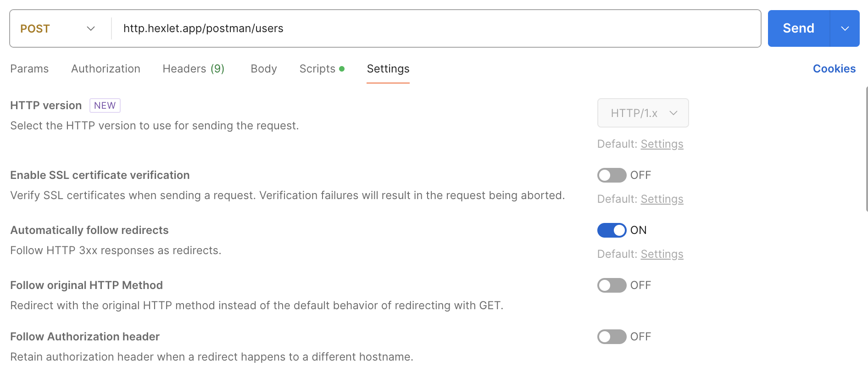Viewport: 868px width, 378px height.
Task: Click Settings link under follow redirects default
Action: tap(662, 254)
